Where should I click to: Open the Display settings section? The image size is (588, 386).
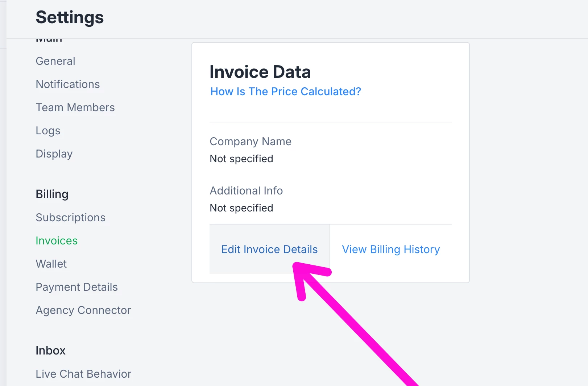click(54, 154)
